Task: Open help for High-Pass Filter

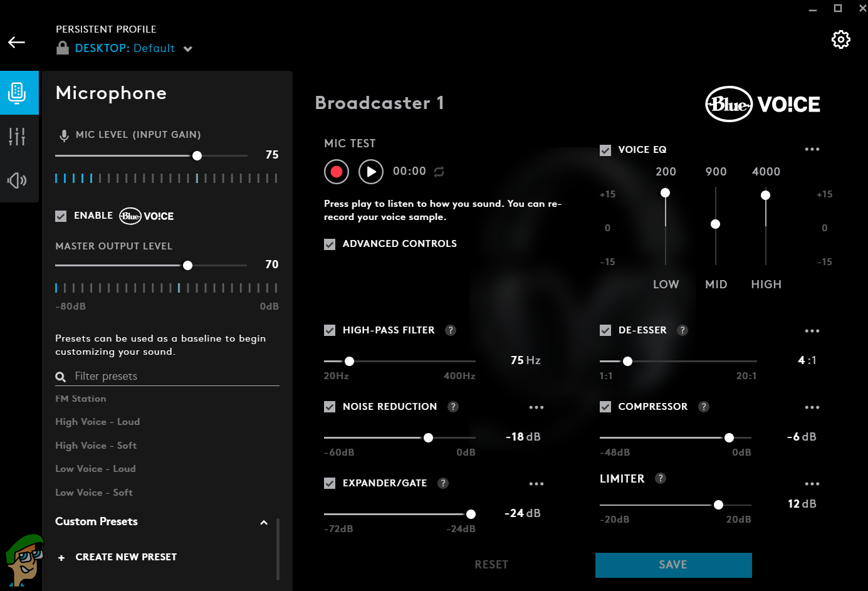Action: [x=451, y=330]
